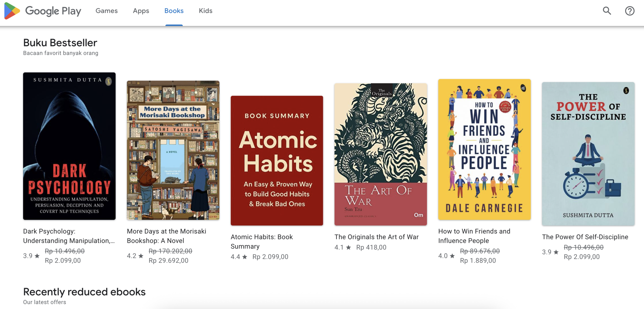Click the 4.4 star rating of Atomic Habits
The height and width of the screenshot is (309, 644).
click(239, 257)
